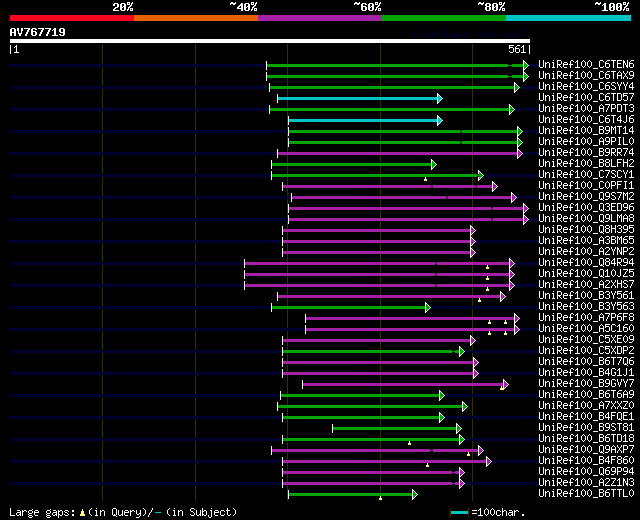Select label UniRef100_B3Y561
This screenshot has height=520, width=640.
[586, 296]
